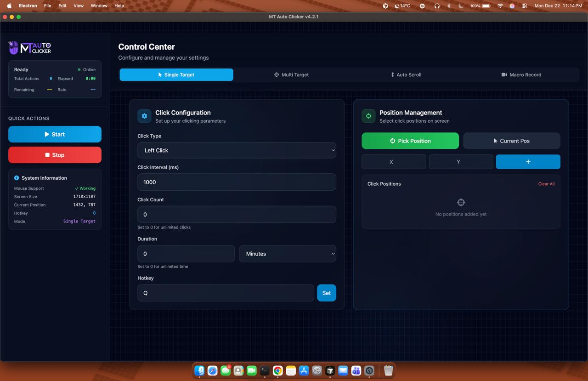Open the Terminal app in the dock
The width and height of the screenshot is (588, 381).
tap(265, 370)
